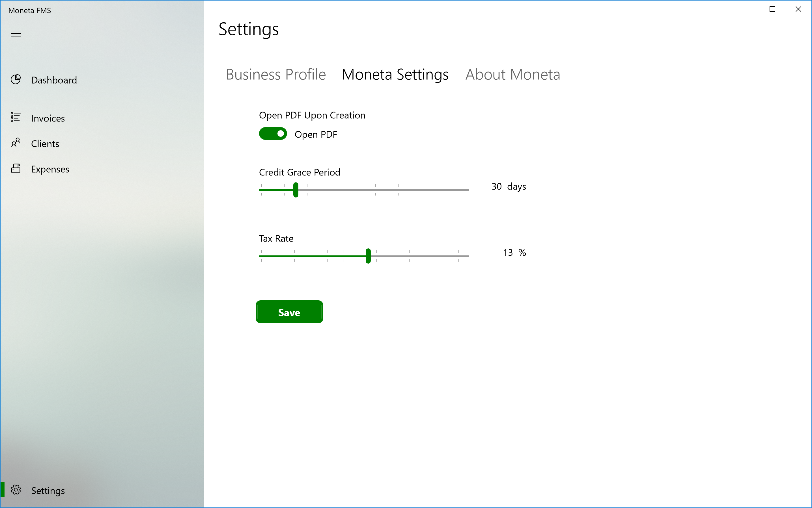The height and width of the screenshot is (508, 812).
Task: Click the Credit Grace Period slider handle
Action: pyautogui.click(x=296, y=190)
